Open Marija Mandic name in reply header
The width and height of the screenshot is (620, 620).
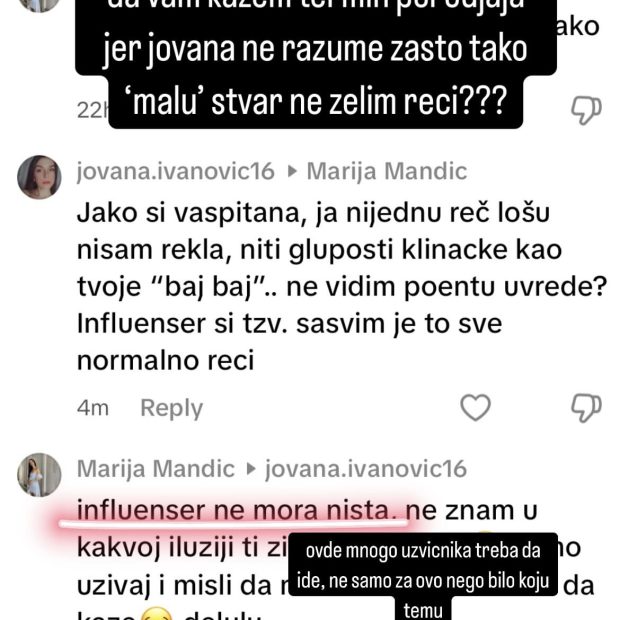(387, 171)
